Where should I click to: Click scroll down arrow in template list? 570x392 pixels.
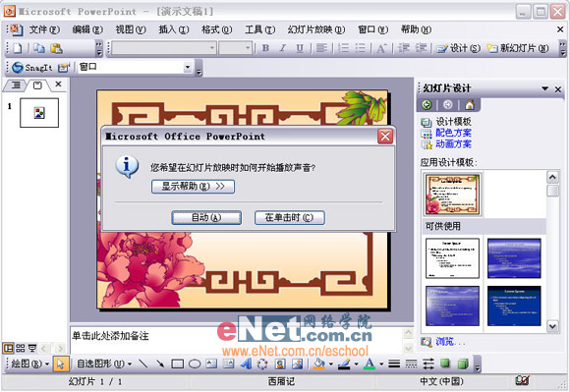point(552,326)
